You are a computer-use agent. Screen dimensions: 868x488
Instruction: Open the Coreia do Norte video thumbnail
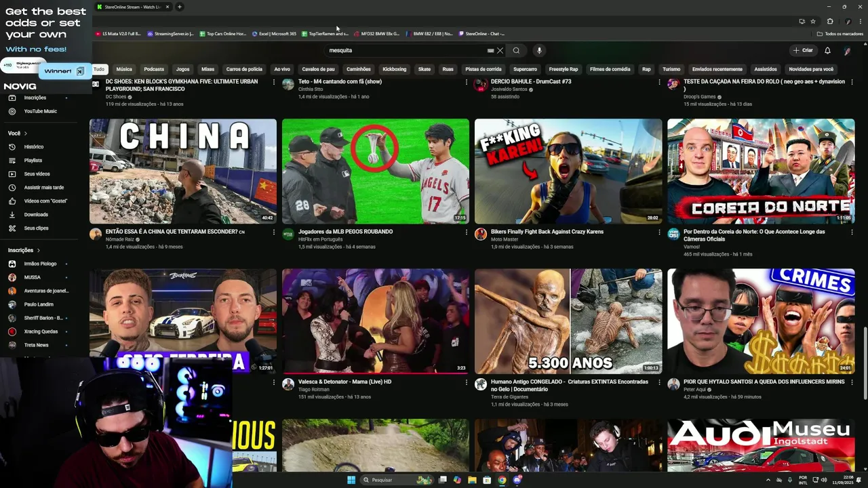(x=761, y=171)
